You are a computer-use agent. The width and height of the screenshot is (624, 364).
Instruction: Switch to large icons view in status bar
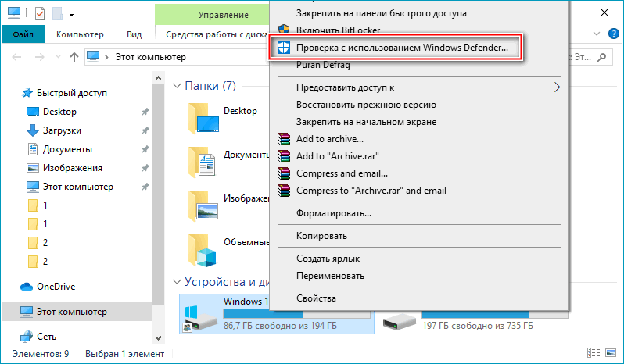tap(611, 352)
